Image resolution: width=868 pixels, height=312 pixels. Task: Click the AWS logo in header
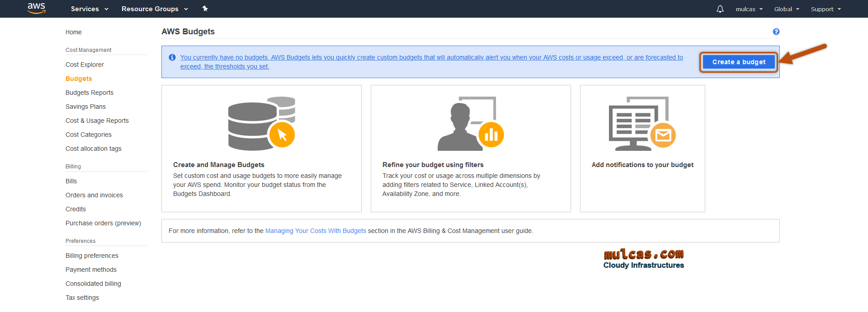(36, 8)
